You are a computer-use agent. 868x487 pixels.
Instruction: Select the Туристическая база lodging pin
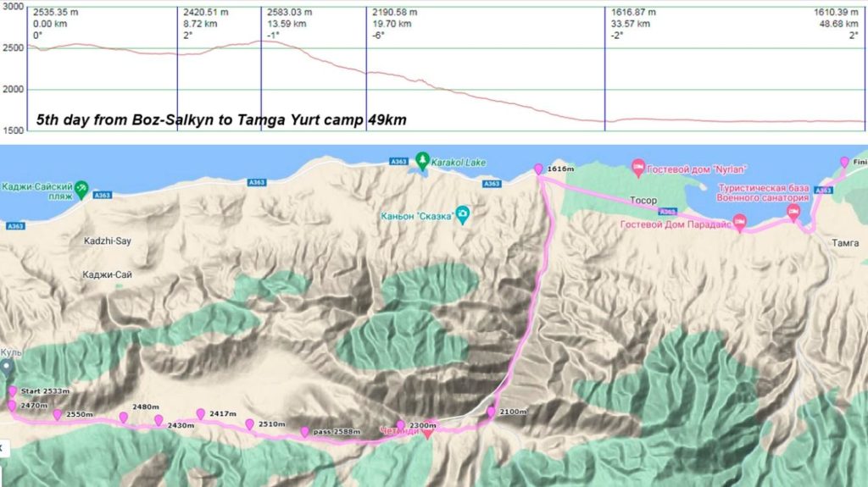click(793, 213)
